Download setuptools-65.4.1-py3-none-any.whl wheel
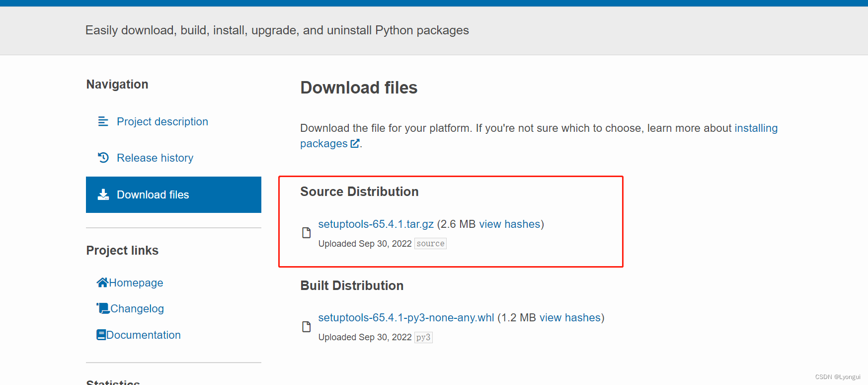 406,317
